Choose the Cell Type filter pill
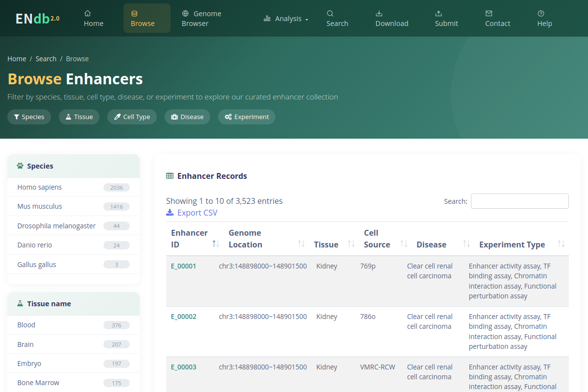The image size is (588, 392). (x=132, y=117)
